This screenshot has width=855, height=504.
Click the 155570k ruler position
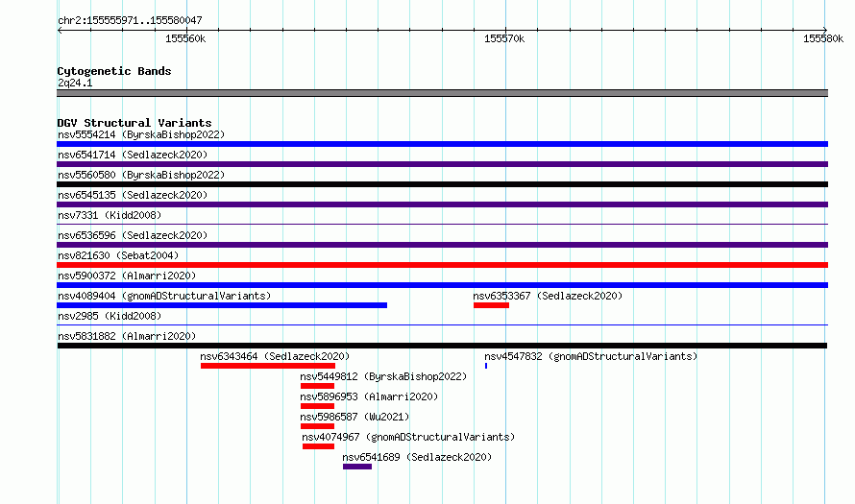504,38
